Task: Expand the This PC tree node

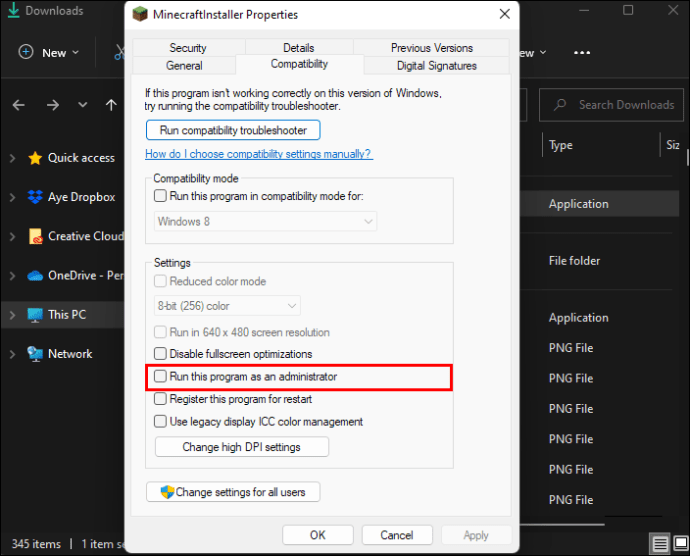Action: tap(12, 315)
